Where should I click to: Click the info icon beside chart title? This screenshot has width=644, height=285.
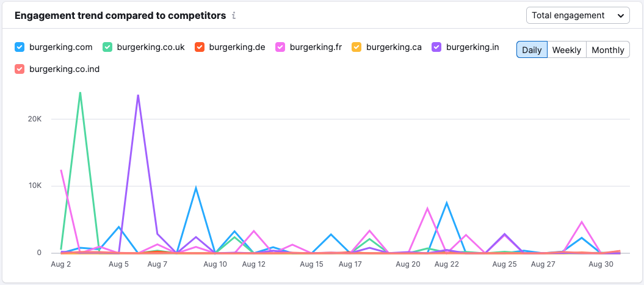coord(234,16)
